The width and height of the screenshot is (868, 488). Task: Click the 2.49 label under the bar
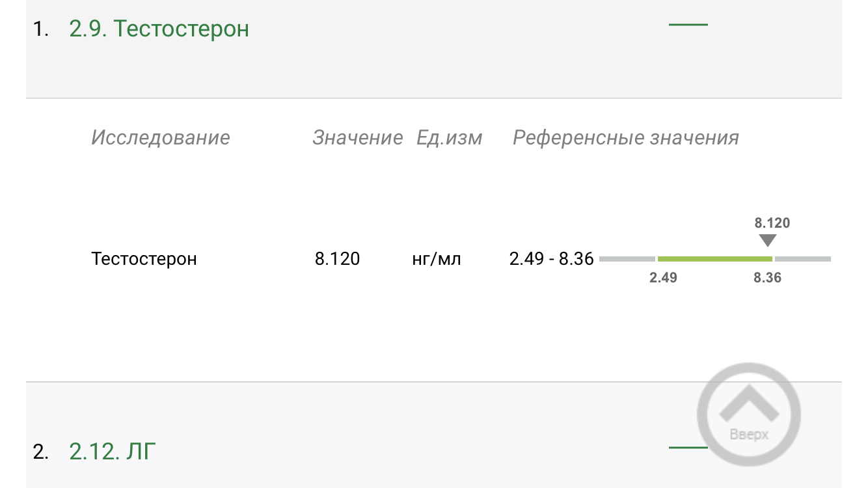pyautogui.click(x=663, y=278)
